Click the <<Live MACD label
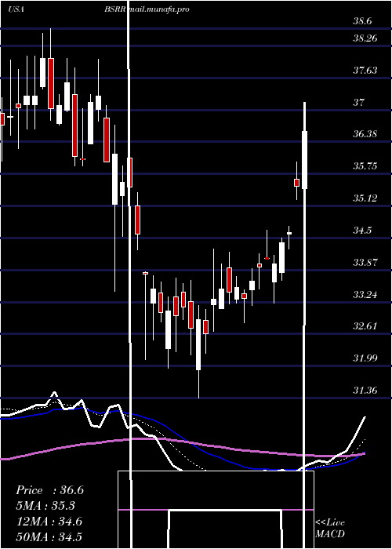 330,528
